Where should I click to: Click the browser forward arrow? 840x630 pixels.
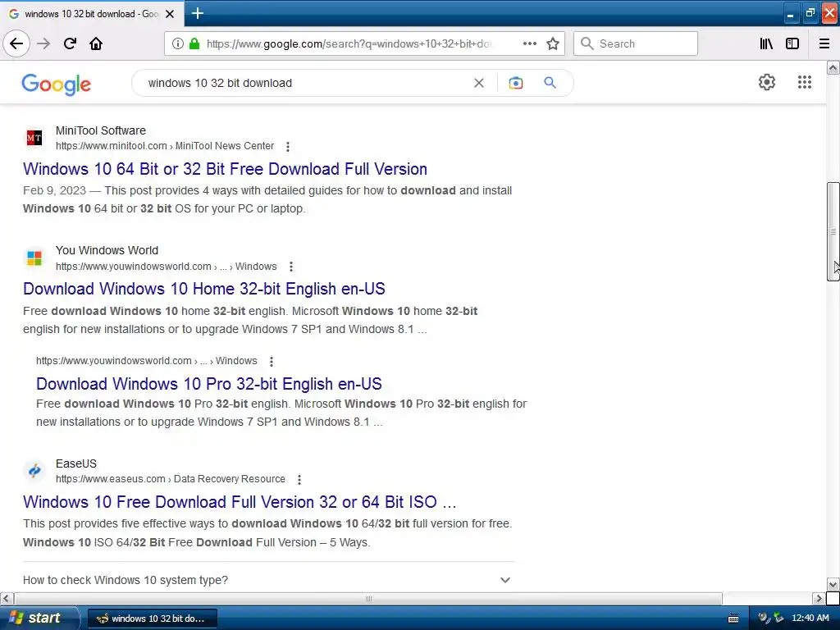43,43
